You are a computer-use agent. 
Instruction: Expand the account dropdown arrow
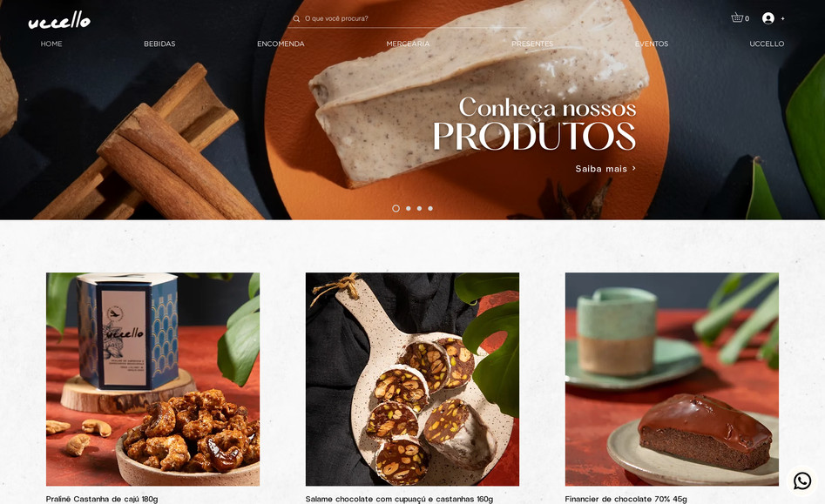pyautogui.click(x=783, y=19)
